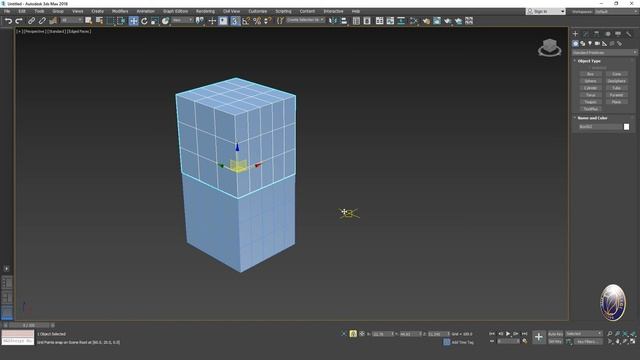Click the Sphere object type button
The image size is (640, 360).
[590, 81]
